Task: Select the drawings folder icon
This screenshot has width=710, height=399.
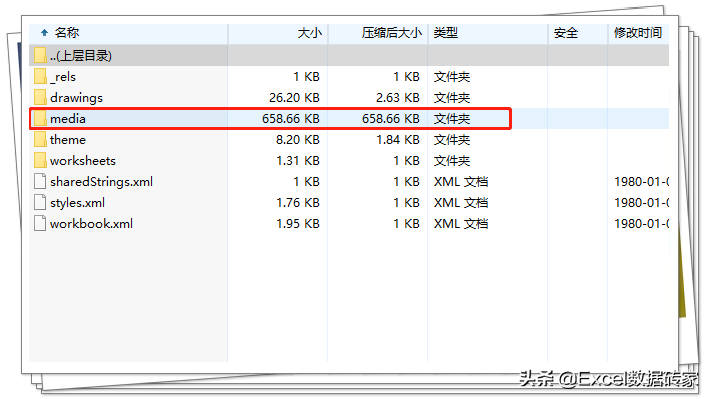Action: pyautogui.click(x=40, y=97)
